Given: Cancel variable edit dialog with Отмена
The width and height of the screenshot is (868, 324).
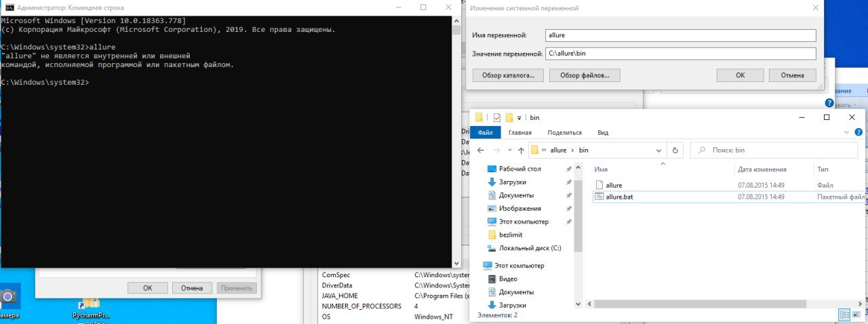Looking at the screenshot, I should 792,75.
